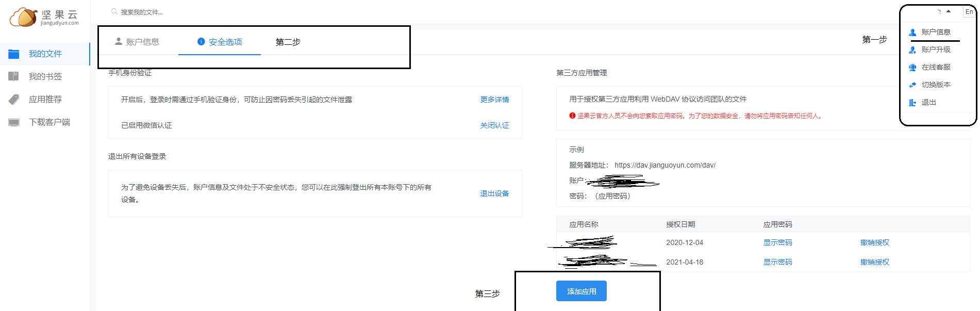Viewport: 980px width, 311px height.
Task: Click the headset icon beside 在线客服
Action: tap(912, 67)
